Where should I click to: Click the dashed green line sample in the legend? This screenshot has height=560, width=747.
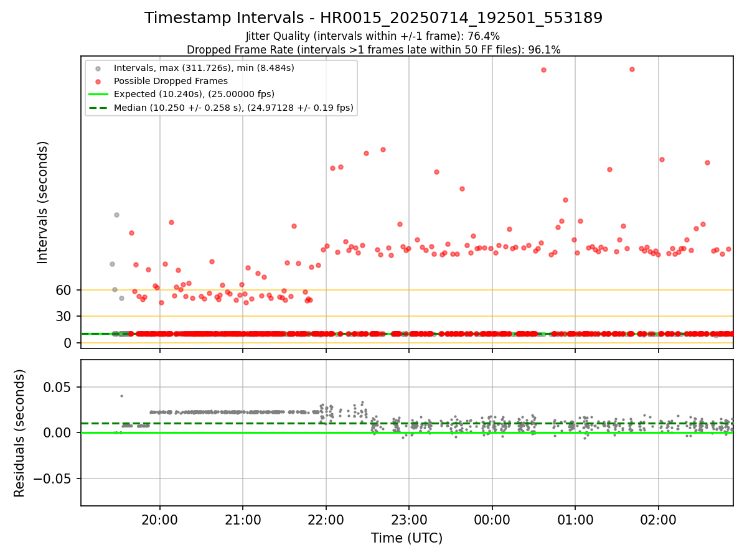(x=98, y=108)
